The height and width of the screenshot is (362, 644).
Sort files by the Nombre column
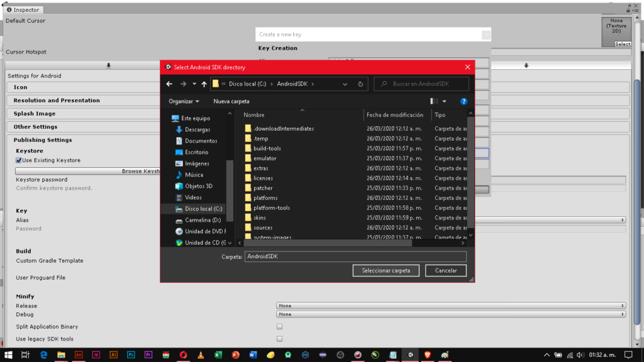coord(254,116)
